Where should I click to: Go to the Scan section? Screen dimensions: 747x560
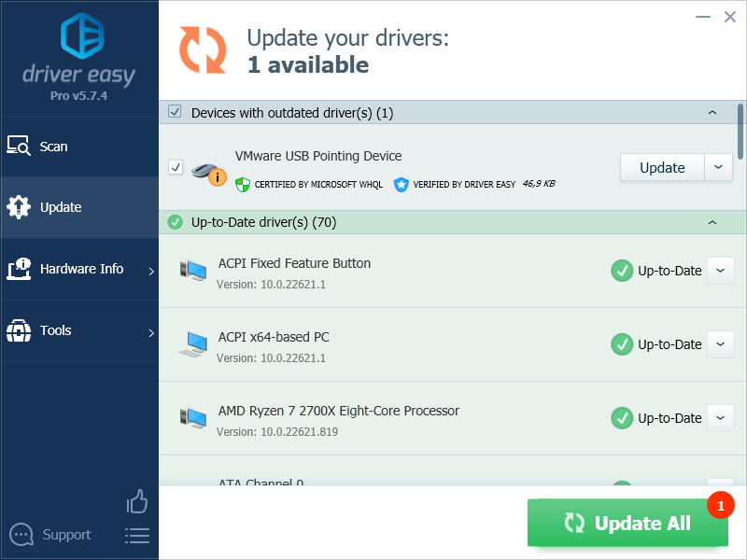point(79,147)
